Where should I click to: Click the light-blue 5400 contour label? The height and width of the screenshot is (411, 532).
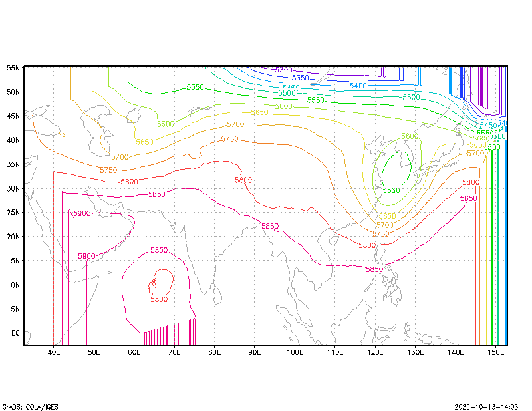358,86
